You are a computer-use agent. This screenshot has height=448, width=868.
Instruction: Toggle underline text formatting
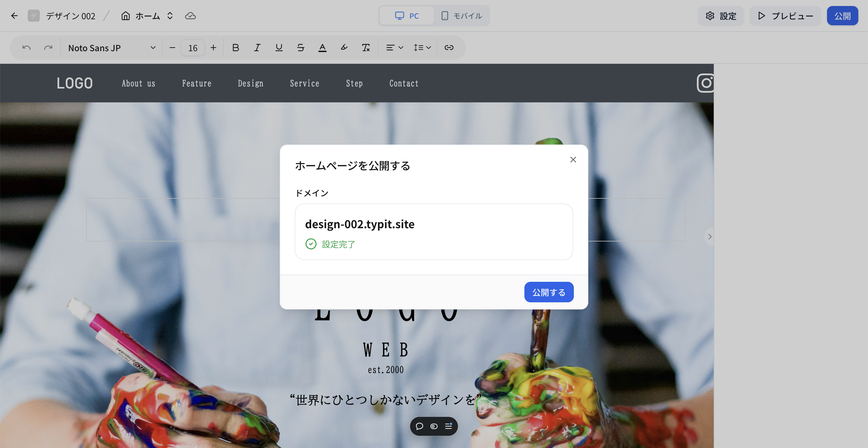click(279, 48)
